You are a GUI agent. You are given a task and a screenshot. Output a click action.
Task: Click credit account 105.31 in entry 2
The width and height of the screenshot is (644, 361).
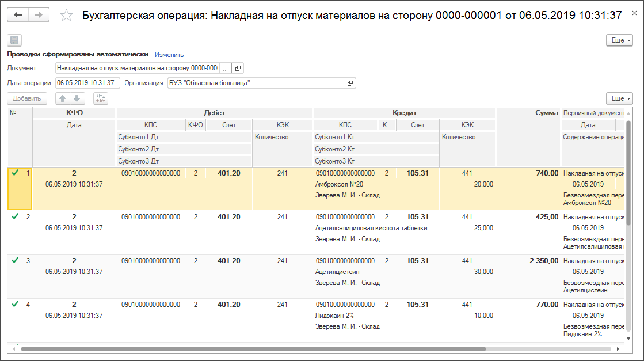click(418, 217)
